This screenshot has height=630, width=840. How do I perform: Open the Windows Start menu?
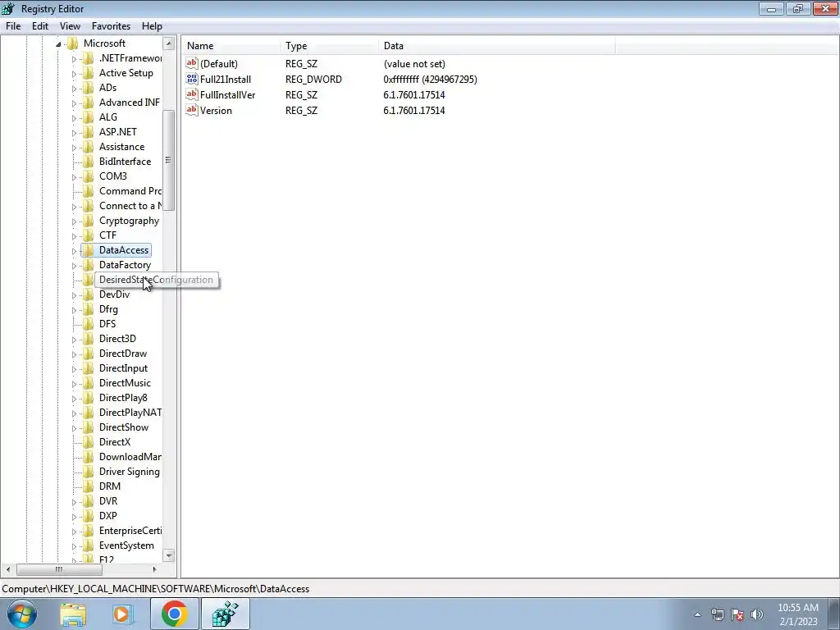[x=22, y=614]
